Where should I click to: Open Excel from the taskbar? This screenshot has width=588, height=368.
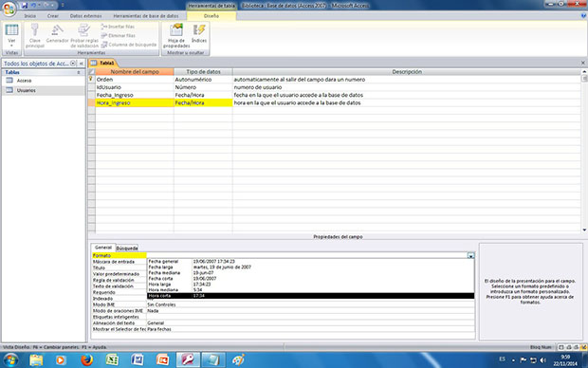112,360
